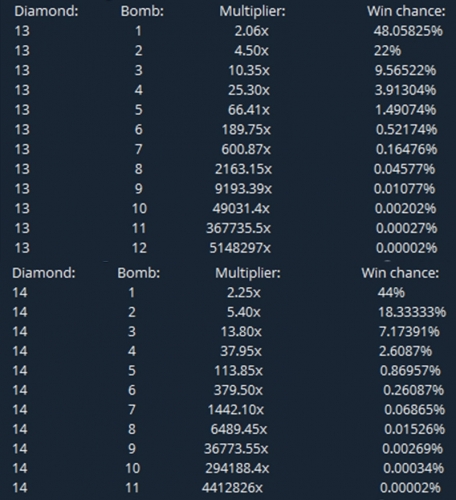The image size is (456, 500).
Task: Select the 4.50x multiplier cell
Action: click(x=251, y=51)
